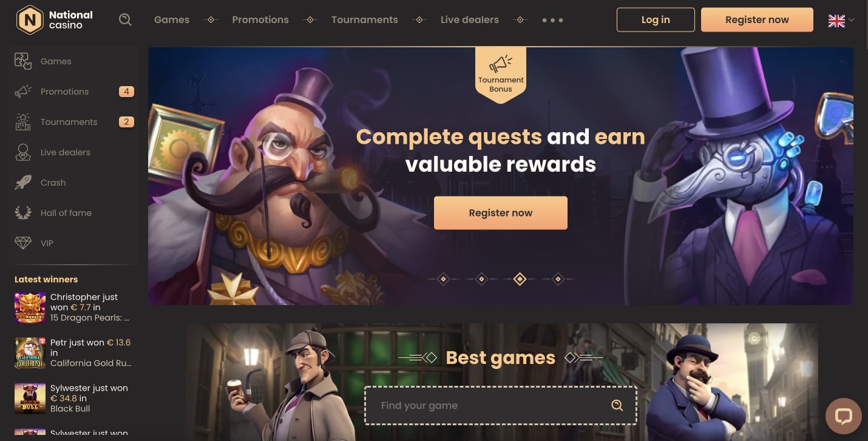Select the Promotions megaphone sidebar icon
The height and width of the screenshot is (441, 868).
click(23, 92)
